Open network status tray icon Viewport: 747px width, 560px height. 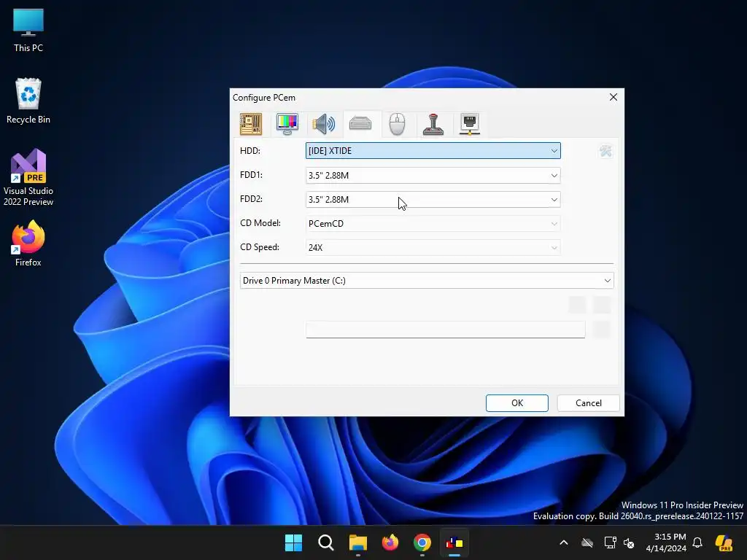point(610,542)
